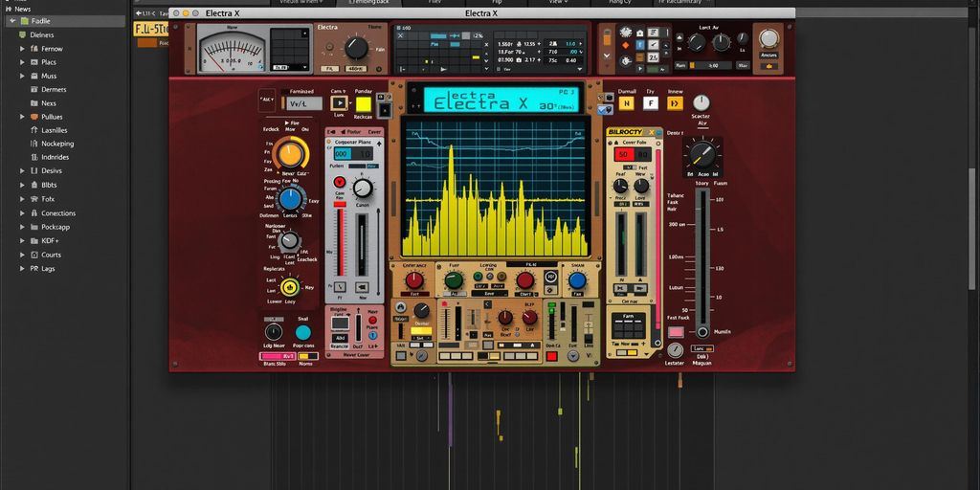Click the teal round Snal button

(x=303, y=333)
